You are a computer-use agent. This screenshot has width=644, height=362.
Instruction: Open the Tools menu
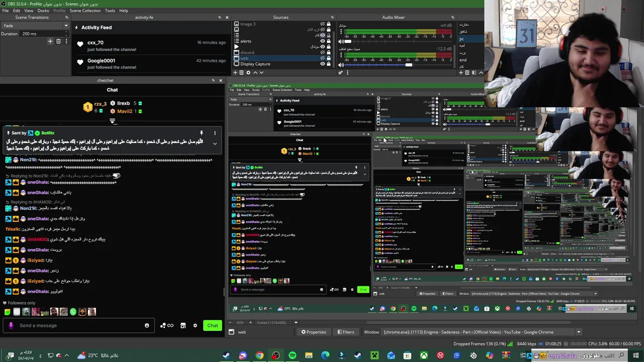[x=110, y=11]
